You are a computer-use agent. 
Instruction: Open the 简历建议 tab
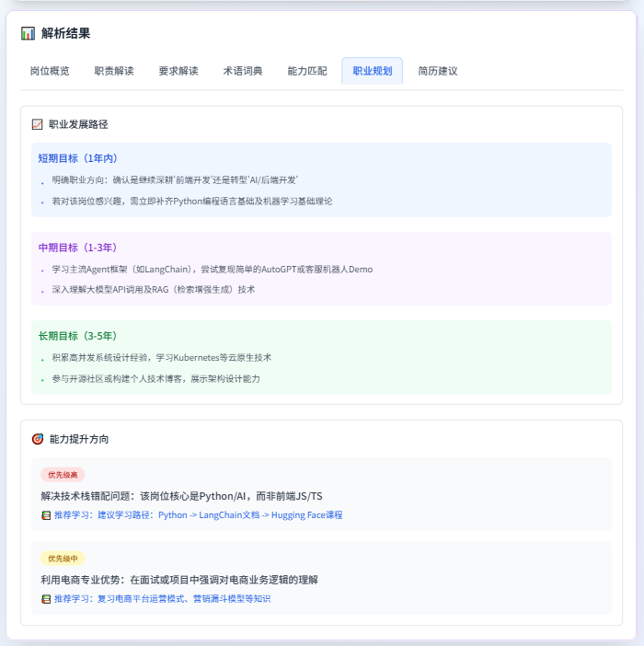tap(437, 71)
